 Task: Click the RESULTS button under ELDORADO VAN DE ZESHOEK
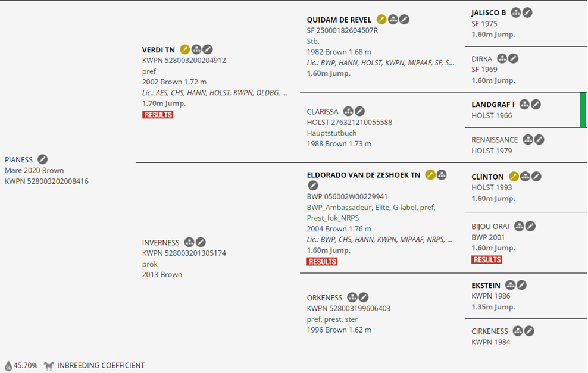click(322, 262)
